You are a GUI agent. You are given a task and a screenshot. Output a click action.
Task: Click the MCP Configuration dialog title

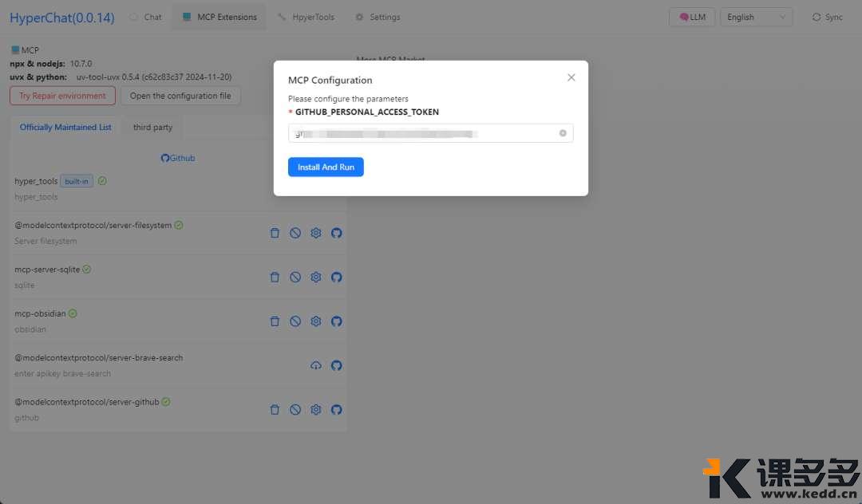tap(330, 81)
